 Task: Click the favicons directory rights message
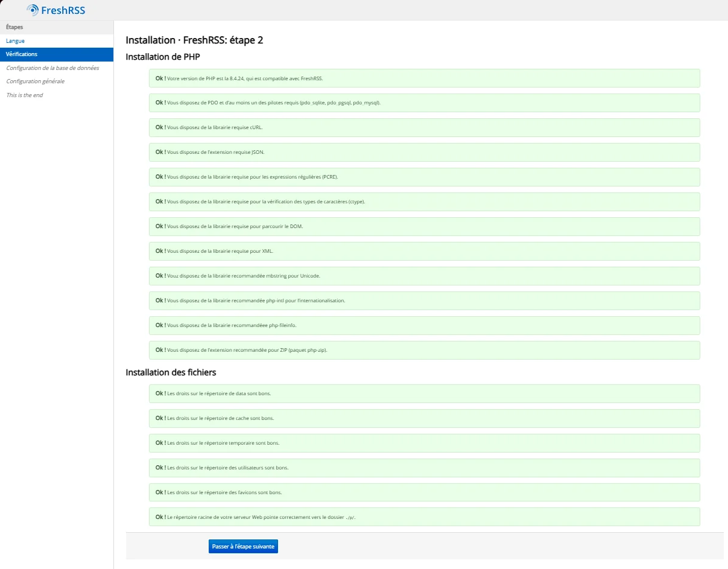click(x=424, y=493)
